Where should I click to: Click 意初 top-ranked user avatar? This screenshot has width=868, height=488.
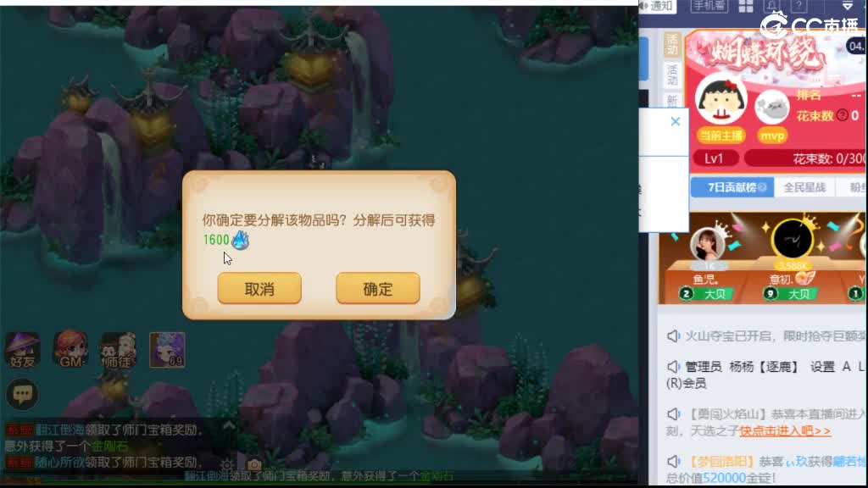click(793, 239)
